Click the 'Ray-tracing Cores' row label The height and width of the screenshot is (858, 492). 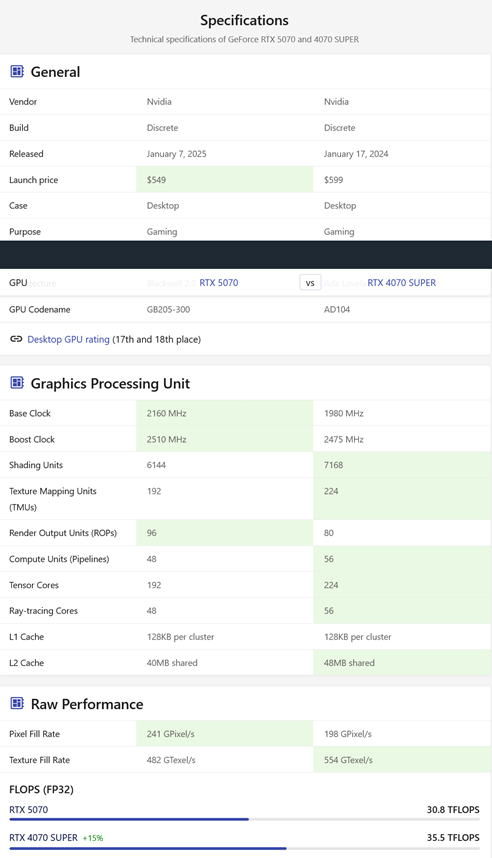point(43,611)
